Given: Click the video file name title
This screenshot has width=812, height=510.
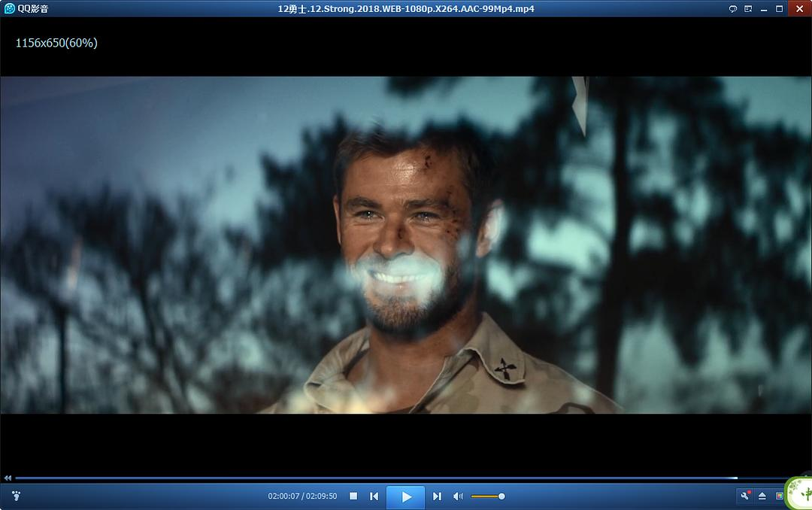Looking at the screenshot, I should coord(406,8).
